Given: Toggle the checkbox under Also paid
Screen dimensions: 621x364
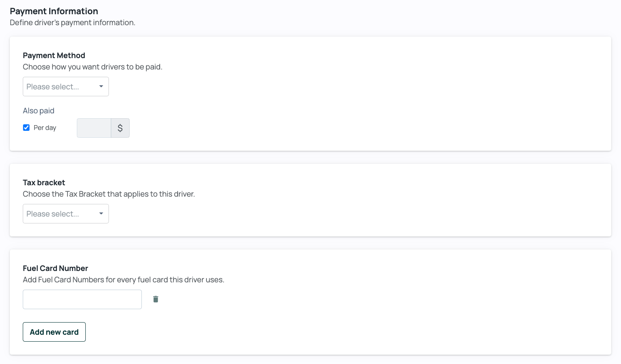Looking at the screenshot, I should tap(26, 128).
